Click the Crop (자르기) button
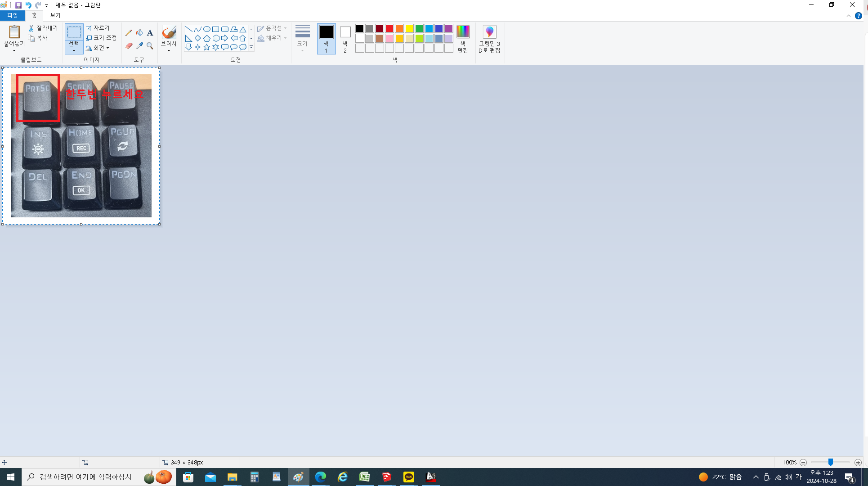Screen dimensions: 868x486 (98, 28)
